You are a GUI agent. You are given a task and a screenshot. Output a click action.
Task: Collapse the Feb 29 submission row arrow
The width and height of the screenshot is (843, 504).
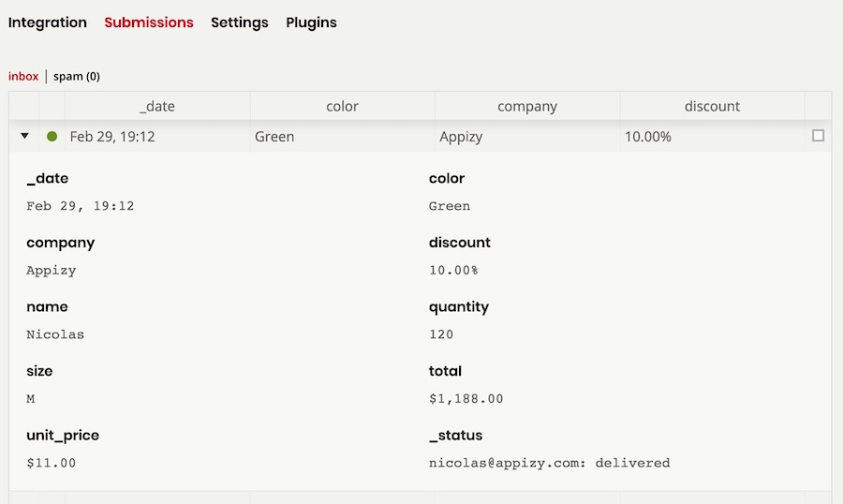24,136
